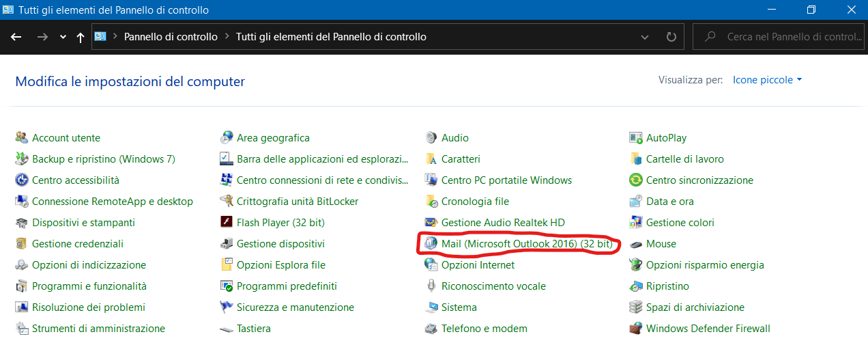Open the Gestione colori icon
868x343 pixels.
(635, 223)
